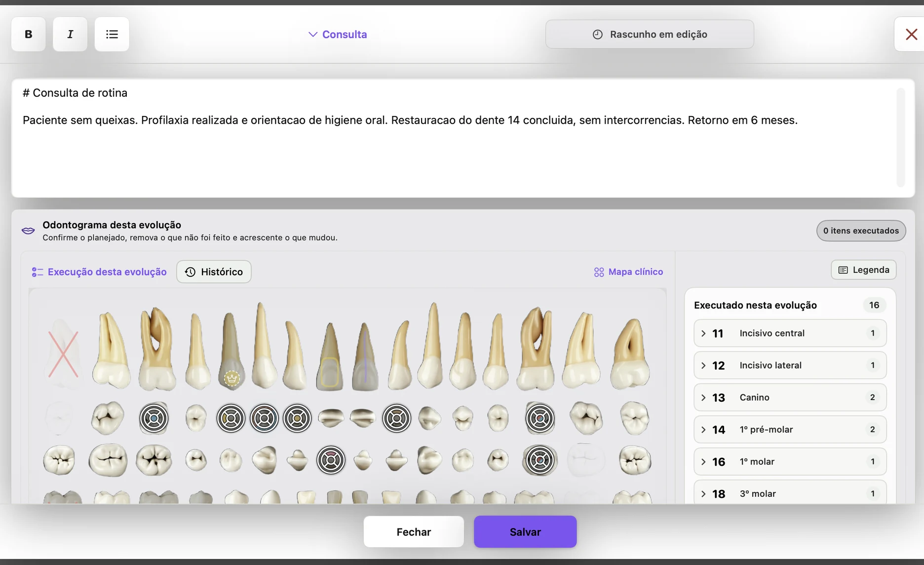Insert bulleted list from toolbar
The image size is (924, 565).
(112, 34)
